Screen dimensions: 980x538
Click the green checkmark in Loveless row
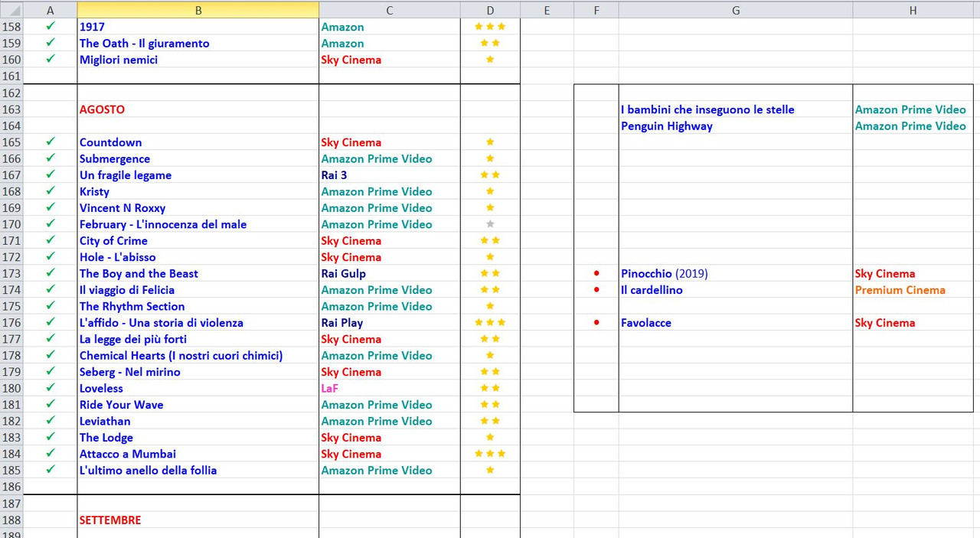51,387
